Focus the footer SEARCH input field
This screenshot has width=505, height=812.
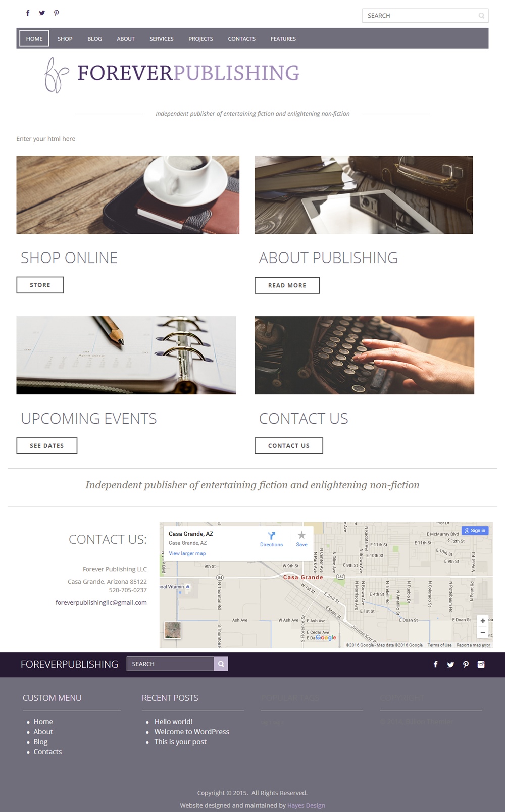(x=170, y=664)
